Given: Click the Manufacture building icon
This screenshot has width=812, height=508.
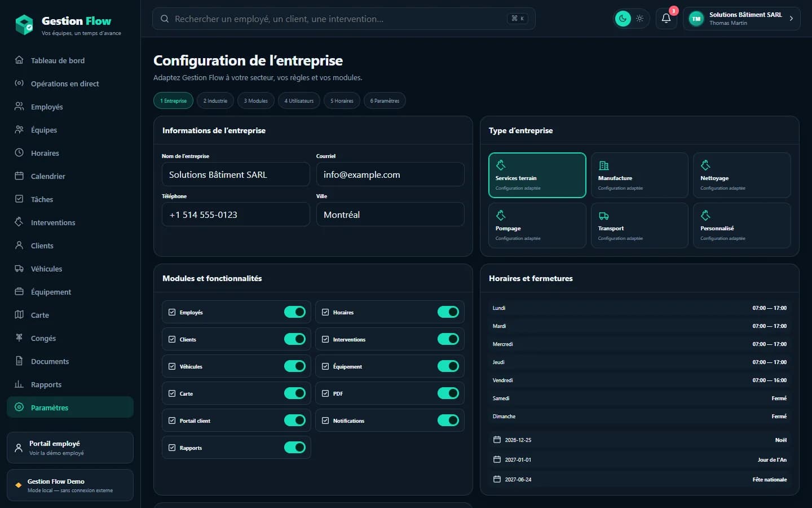Looking at the screenshot, I should pos(603,165).
